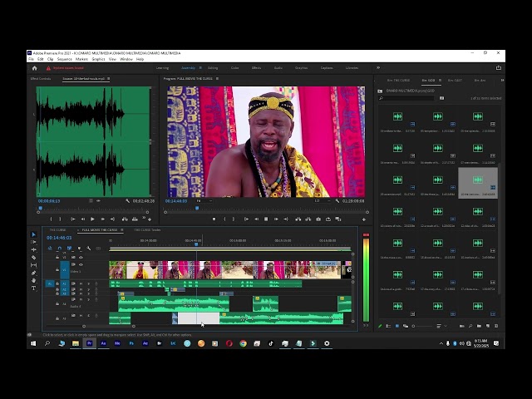Image resolution: width=532 pixels, height=399 pixels.
Task: Toggle V2 track output eye
Action: tap(81, 258)
